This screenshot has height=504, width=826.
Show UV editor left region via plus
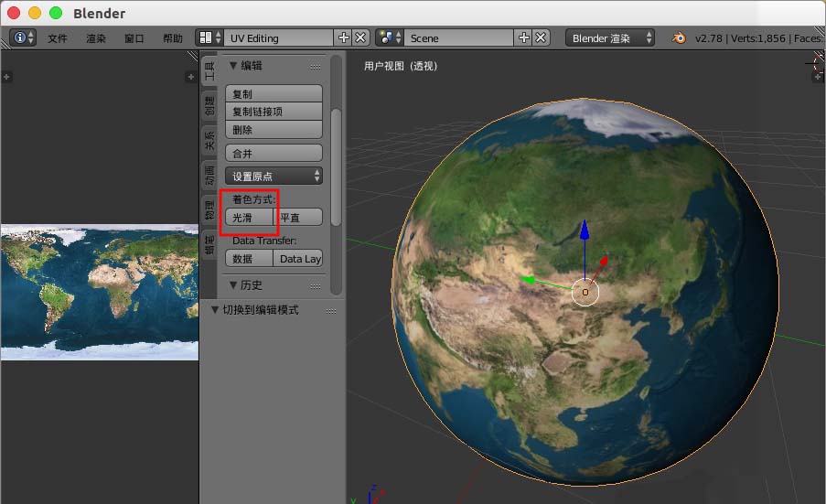[x=6, y=77]
